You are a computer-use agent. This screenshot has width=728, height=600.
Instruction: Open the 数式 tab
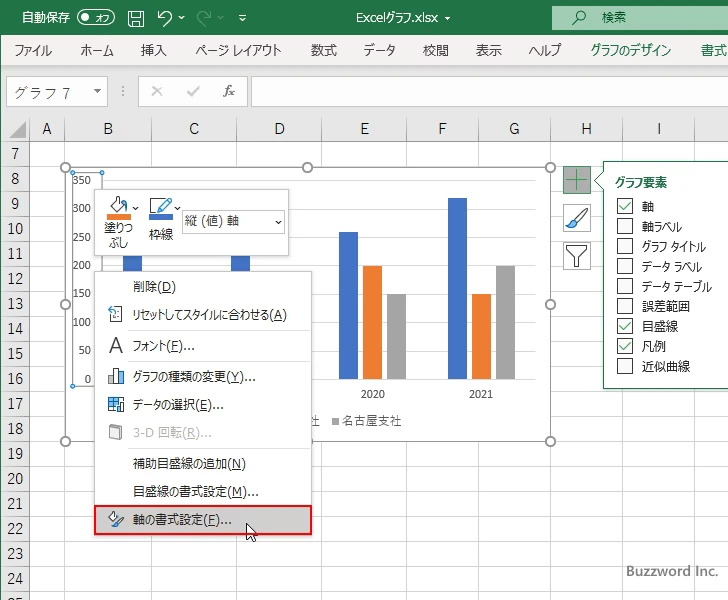click(324, 50)
